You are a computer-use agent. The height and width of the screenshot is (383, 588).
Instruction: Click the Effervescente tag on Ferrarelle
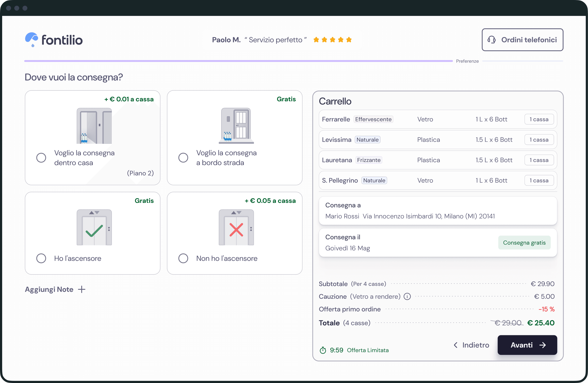point(373,119)
